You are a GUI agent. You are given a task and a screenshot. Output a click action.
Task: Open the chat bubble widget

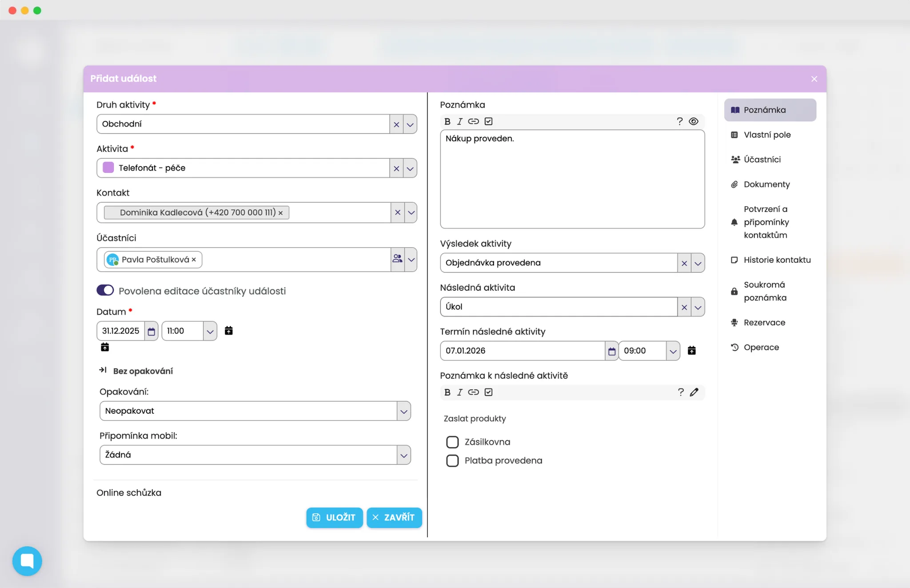pos(27,561)
